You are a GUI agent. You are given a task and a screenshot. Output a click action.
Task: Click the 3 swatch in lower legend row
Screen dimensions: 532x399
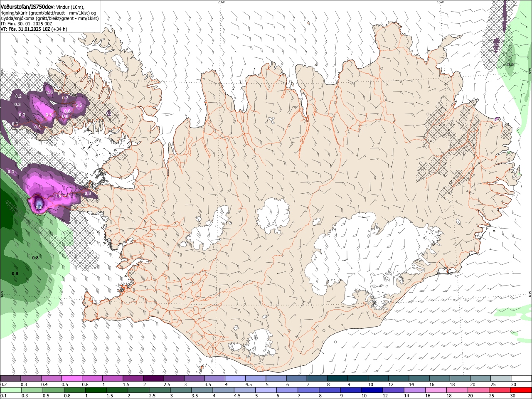[x=180, y=390]
